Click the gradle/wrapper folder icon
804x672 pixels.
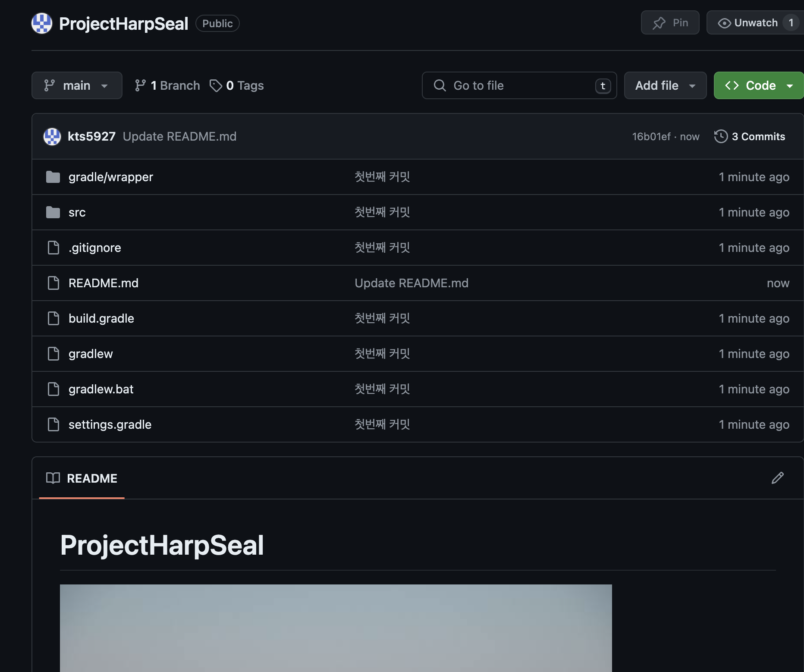coord(53,177)
